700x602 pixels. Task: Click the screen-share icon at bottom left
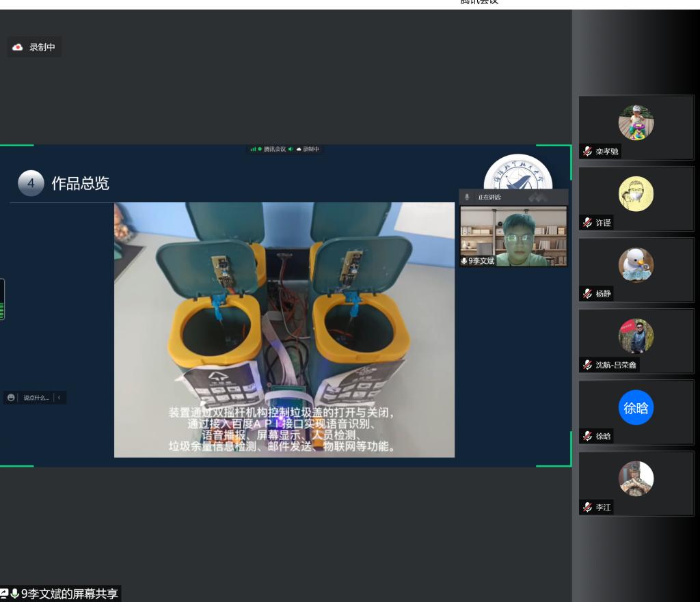pos(4,594)
